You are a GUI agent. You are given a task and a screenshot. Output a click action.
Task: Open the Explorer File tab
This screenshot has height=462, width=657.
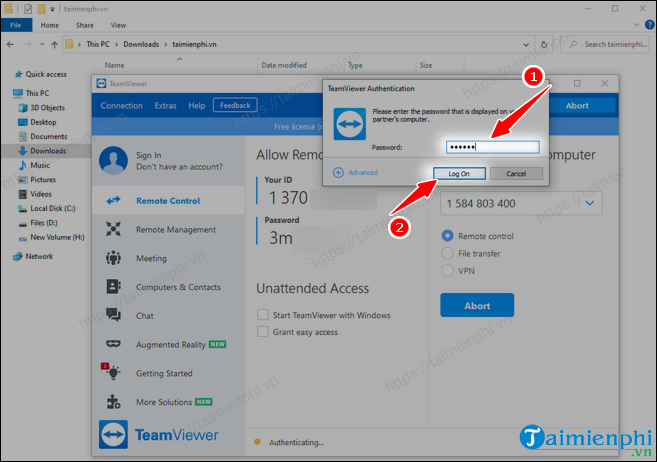(16, 25)
